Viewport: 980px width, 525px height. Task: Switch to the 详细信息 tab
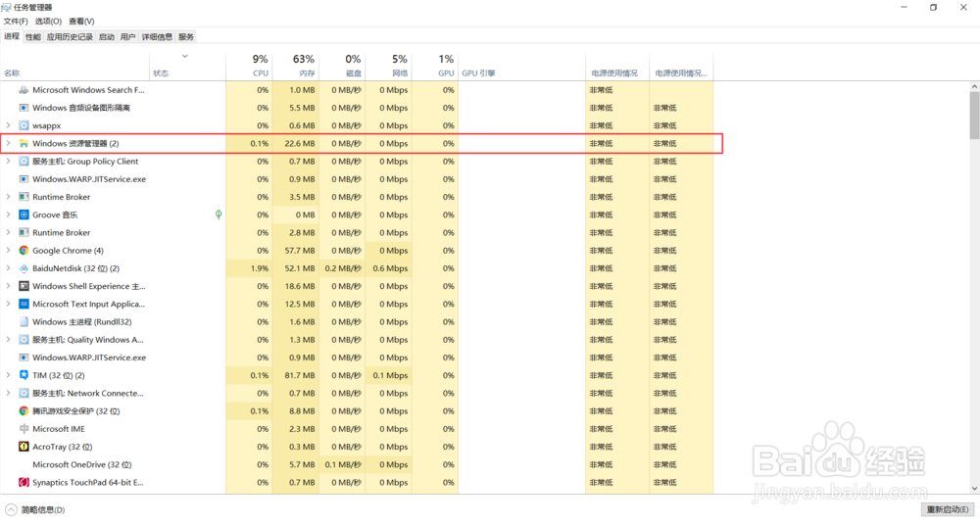157,37
